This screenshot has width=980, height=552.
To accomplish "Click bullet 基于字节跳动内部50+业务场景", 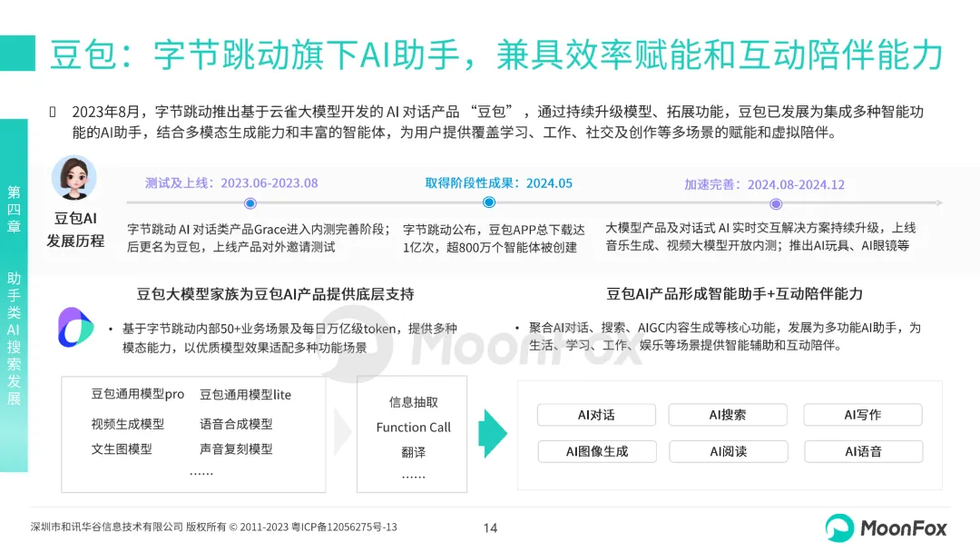I will tap(289, 338).
